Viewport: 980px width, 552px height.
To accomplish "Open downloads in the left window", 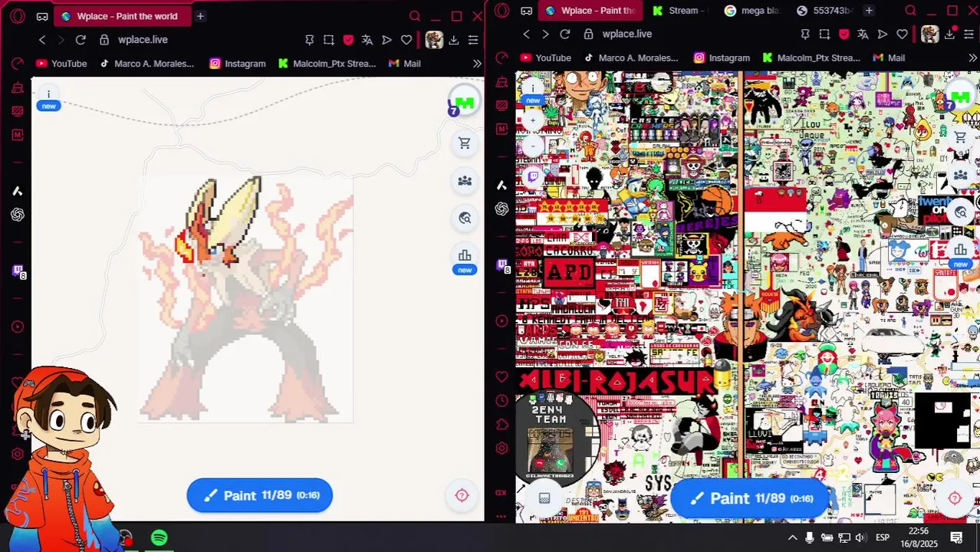I will pyautogui.click(x=453, y=40).
